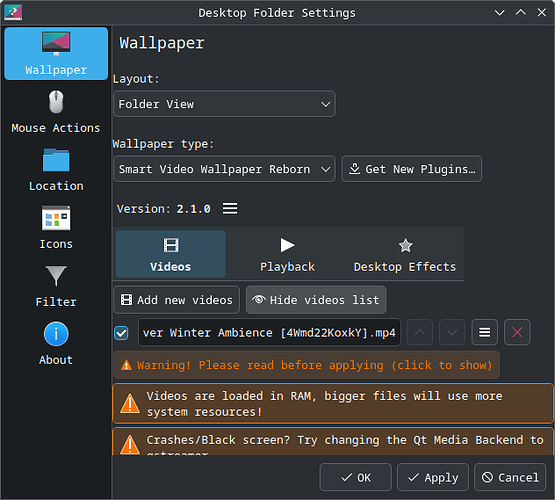Open the About info page
The image size is (555, 500).
pos(56,344)
